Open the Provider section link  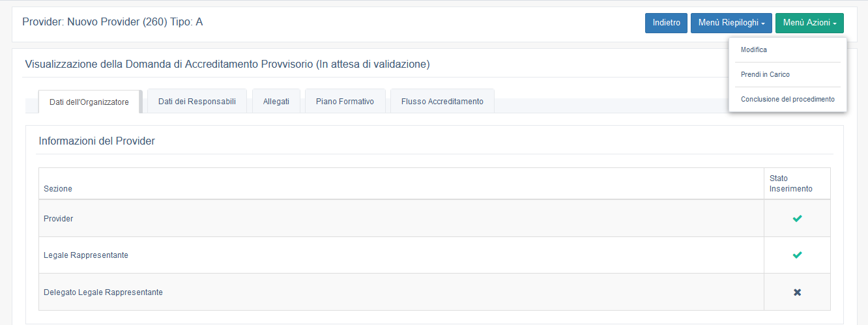click(59, 219)
